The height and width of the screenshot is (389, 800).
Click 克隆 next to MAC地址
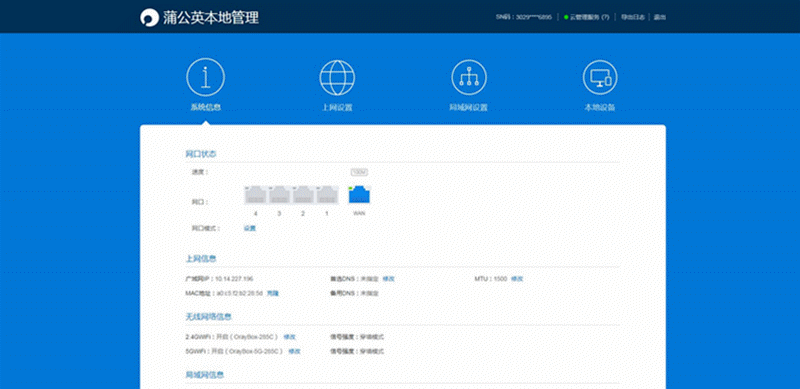(273, 293)
